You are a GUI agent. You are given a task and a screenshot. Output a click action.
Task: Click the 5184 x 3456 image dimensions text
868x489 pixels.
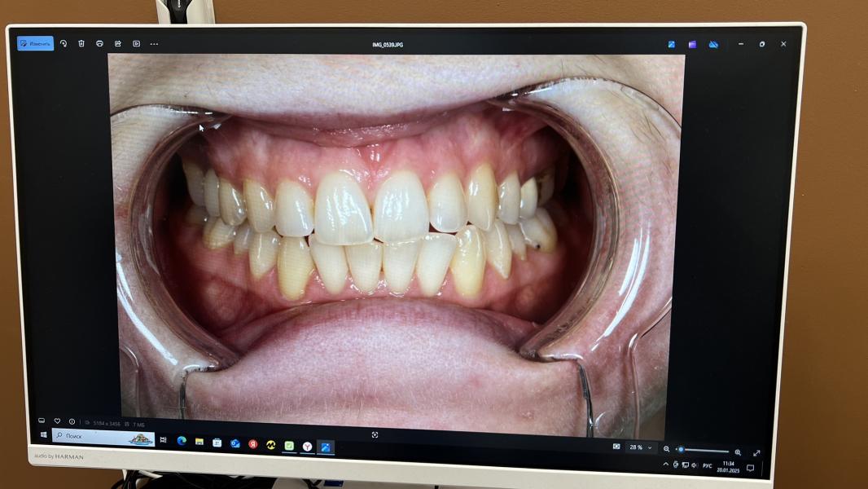point(107,424)
